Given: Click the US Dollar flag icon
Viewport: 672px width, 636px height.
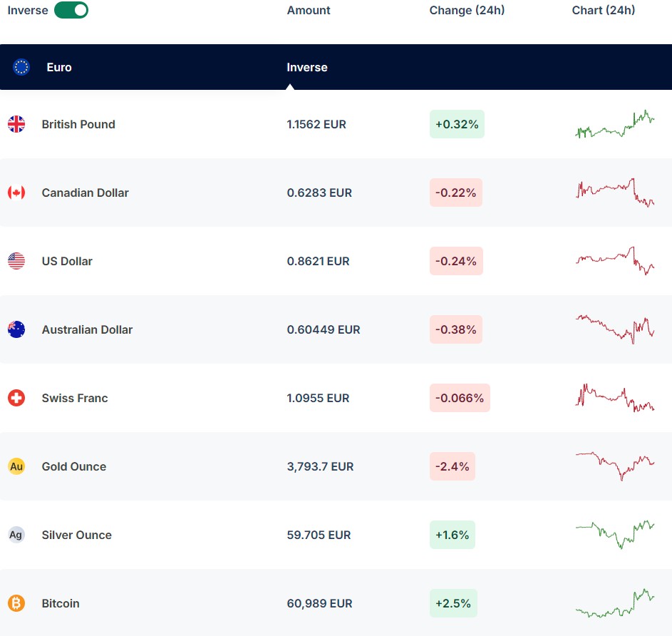Looking at the screenshot, I should (x=16, y=261).
